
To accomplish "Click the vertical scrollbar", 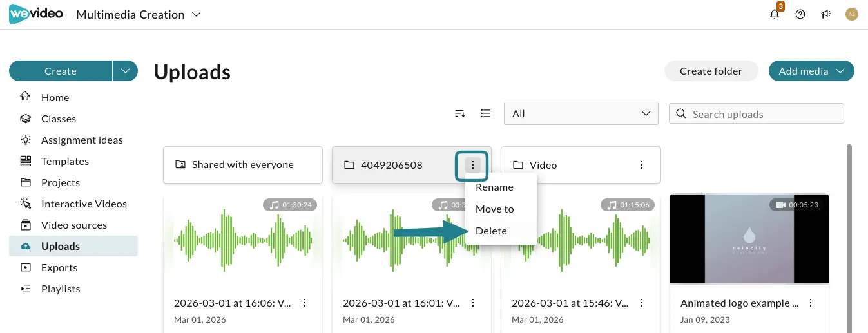I will coord(849,238).
